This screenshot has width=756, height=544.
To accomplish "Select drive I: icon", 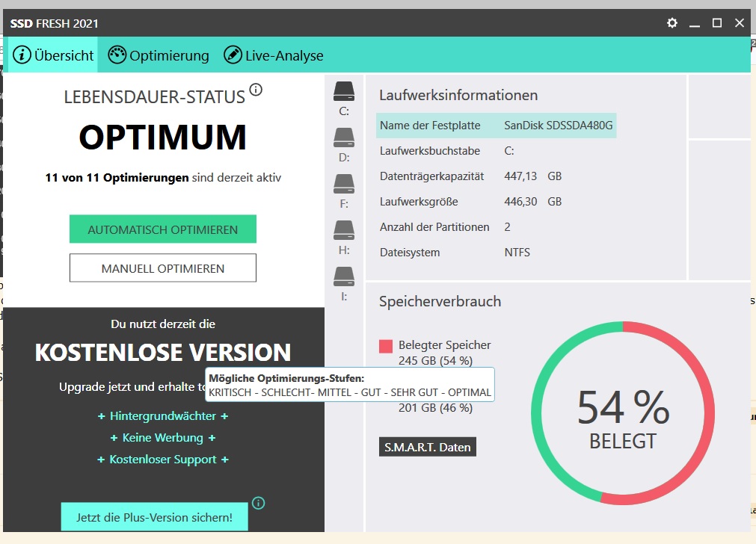I will [x=344, y=276].
